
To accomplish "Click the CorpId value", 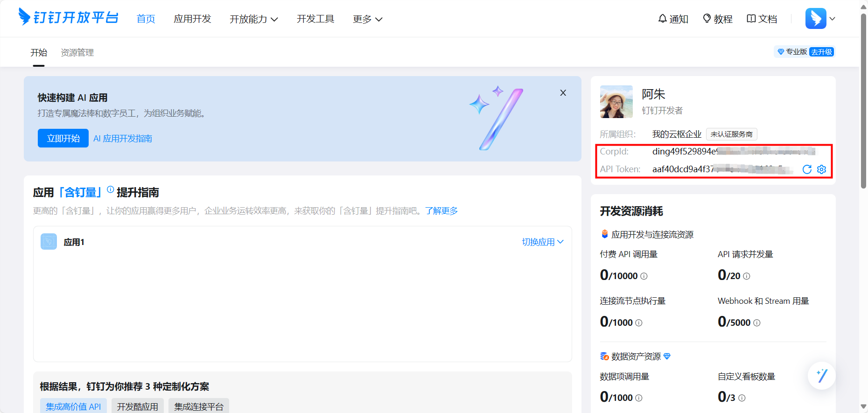I will point(734,151).
